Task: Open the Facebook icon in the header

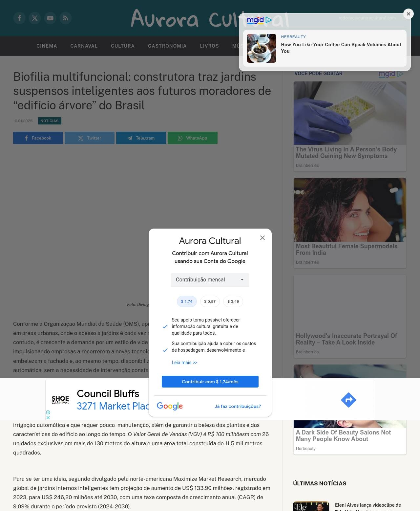Action: coord(19,18)
